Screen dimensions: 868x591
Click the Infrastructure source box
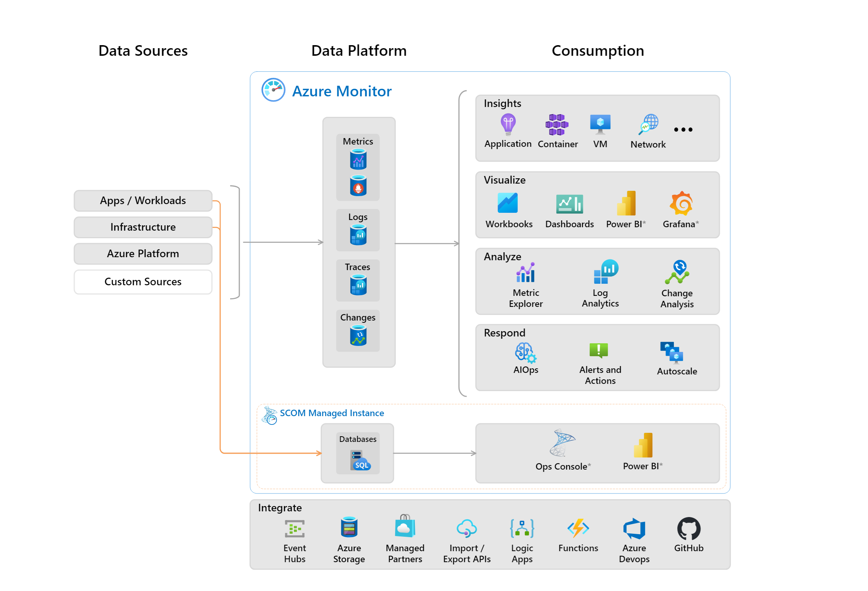click(x=143, y=227)
